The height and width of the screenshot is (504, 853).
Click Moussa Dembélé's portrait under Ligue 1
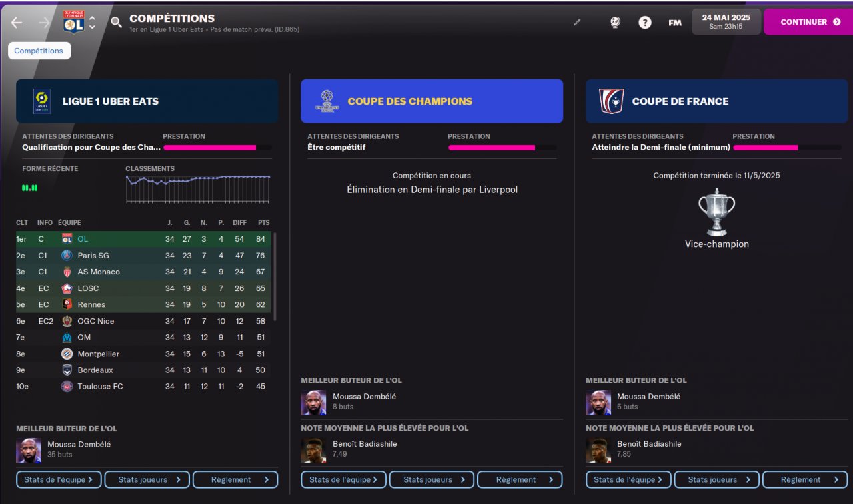point(29,451)
